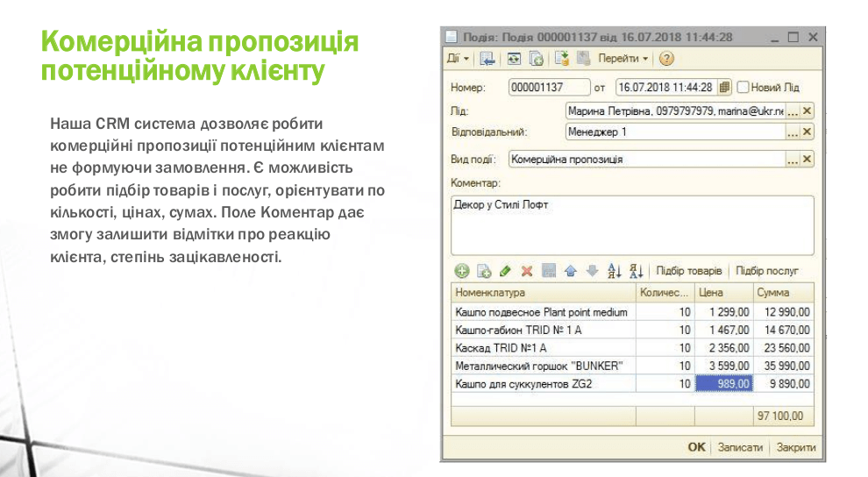Sort table ascending A-Я icon
The width and height of the screenshot is (868, 477).
pos(615,271)
